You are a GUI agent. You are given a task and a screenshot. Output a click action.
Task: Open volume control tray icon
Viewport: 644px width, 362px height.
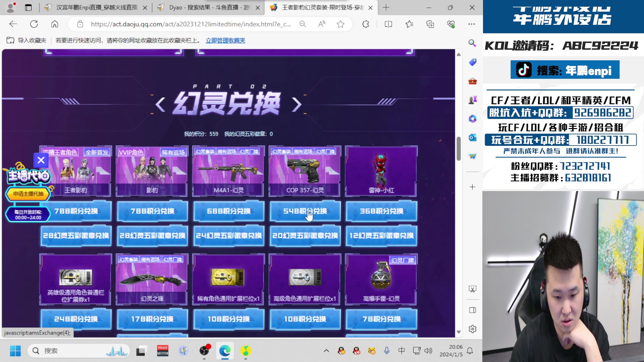(428, 351)
